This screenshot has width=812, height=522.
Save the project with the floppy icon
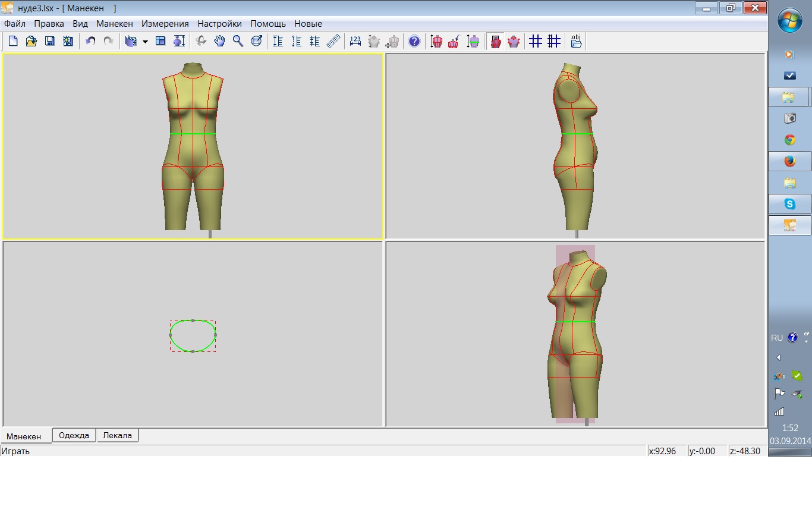coord(50,41)
